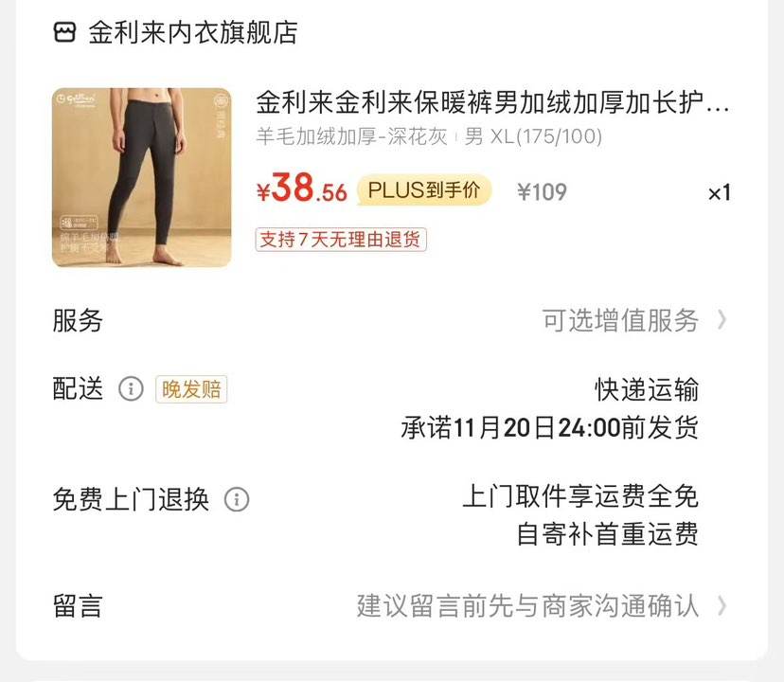This screenshot has height=682, width=784.
Task: Click the store icon beside 金利来内衣旗舰店
Action: 64,32
